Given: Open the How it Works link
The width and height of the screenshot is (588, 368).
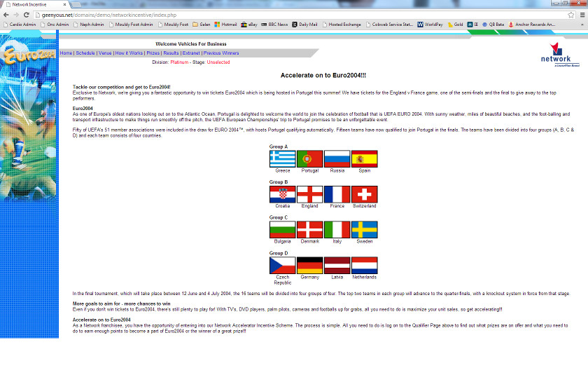Looking at the screenshot, I should [x=129, y=53].
